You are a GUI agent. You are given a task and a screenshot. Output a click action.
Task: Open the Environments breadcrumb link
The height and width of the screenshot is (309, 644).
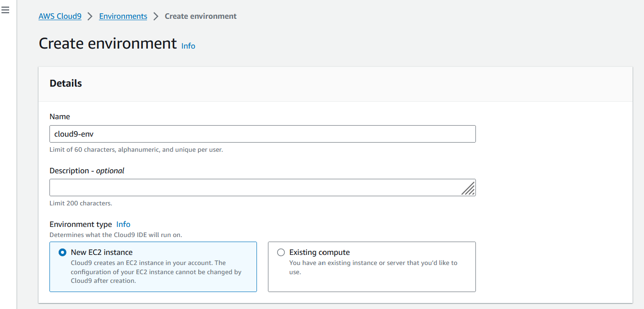(123, 16)
